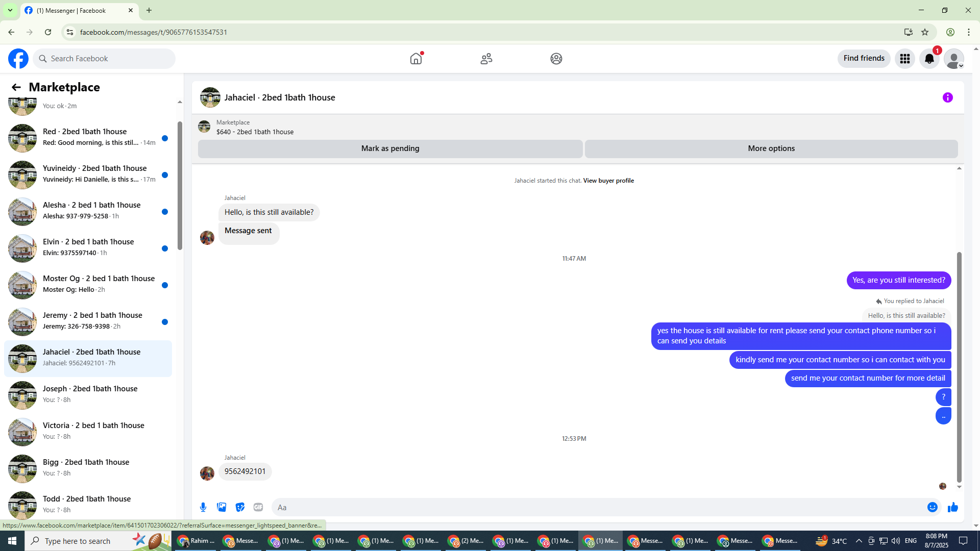Screen dimensions: 980x551
Task: Click the 'Hello, is this still available?' message bubble
Action: coord(269,212)
